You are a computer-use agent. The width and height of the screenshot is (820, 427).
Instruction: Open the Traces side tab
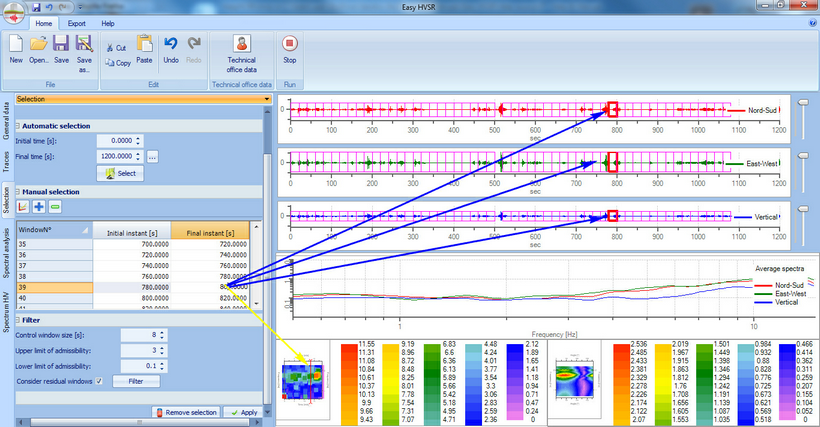[x=6, y=162]
